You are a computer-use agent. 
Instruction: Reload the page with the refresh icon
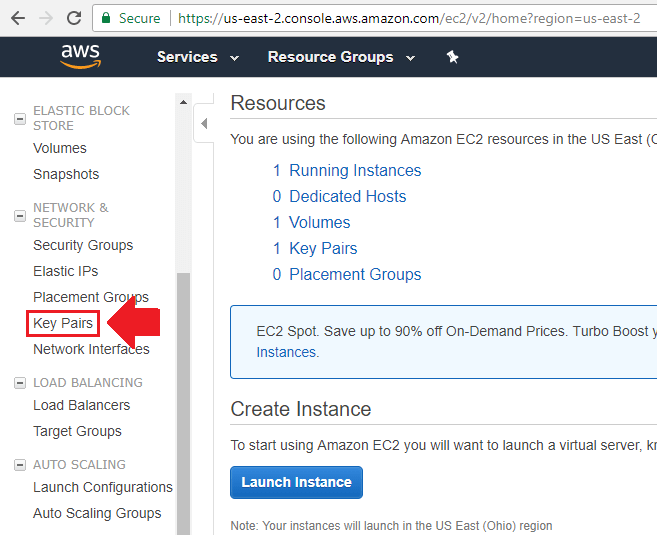coord(74,18)
